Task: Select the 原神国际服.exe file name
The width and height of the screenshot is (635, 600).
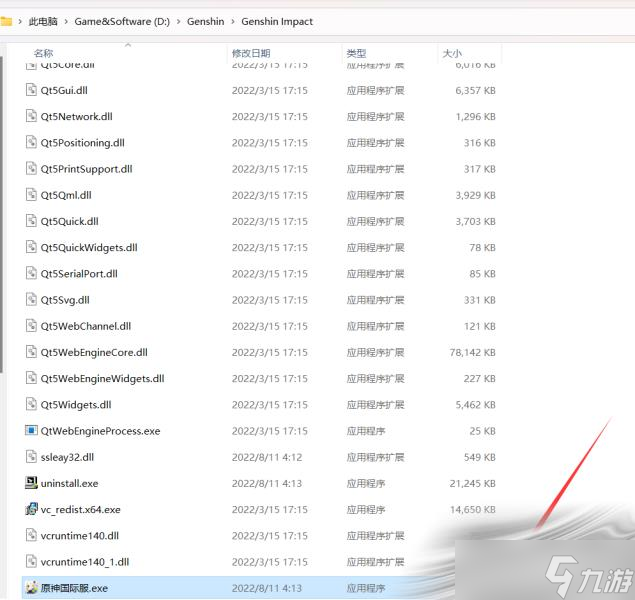Action: [x=74, y=588]
